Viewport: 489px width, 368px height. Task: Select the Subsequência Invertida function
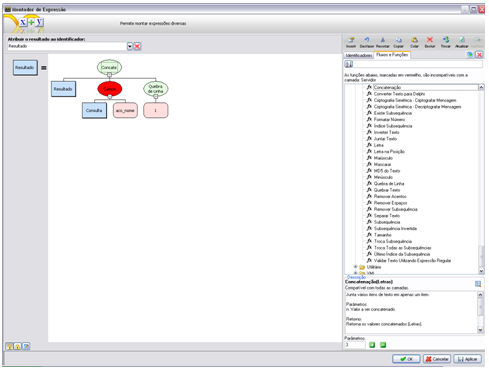pyautogui.click(x=395, y=228)
